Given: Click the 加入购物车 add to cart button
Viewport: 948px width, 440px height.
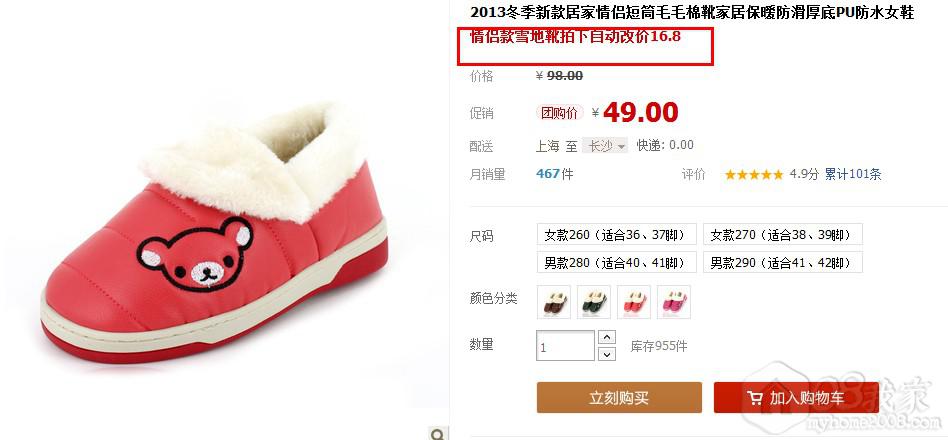Looking at the screenshot, I should [796, 398].
